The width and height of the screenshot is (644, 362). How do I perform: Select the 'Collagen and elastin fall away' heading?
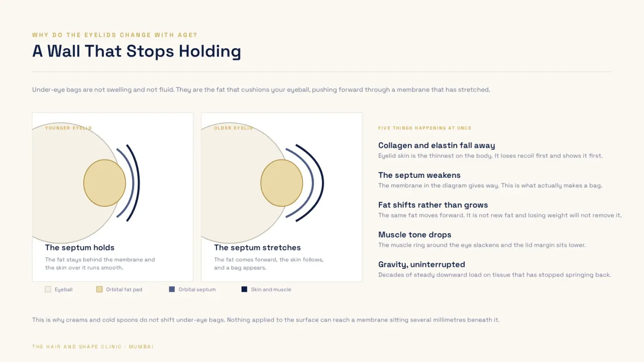point(437,146)
